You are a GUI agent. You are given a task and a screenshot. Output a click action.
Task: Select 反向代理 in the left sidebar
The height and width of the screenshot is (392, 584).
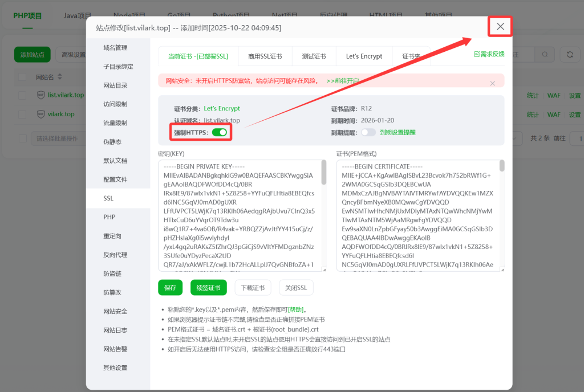click(115, 254)
